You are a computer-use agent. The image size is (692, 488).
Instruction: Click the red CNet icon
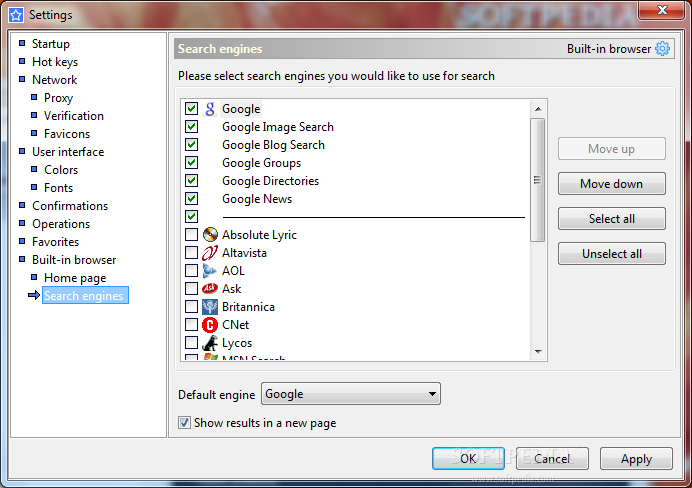[x=210, y=325]
